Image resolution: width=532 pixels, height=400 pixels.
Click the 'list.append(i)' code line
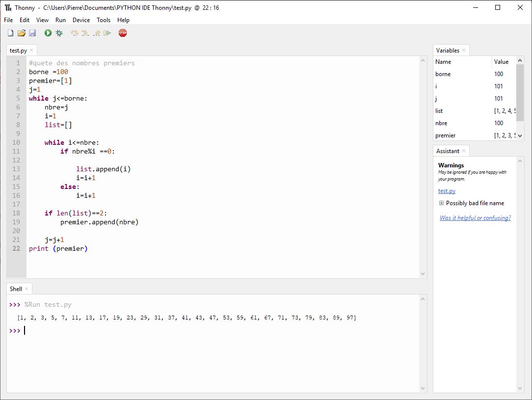(x=103, y=169)
